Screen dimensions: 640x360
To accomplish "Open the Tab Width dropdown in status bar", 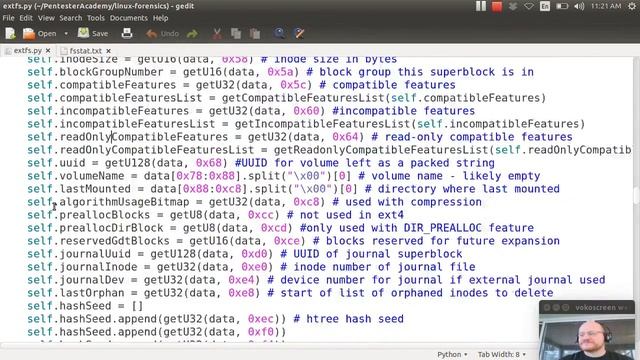I will 502,354.
